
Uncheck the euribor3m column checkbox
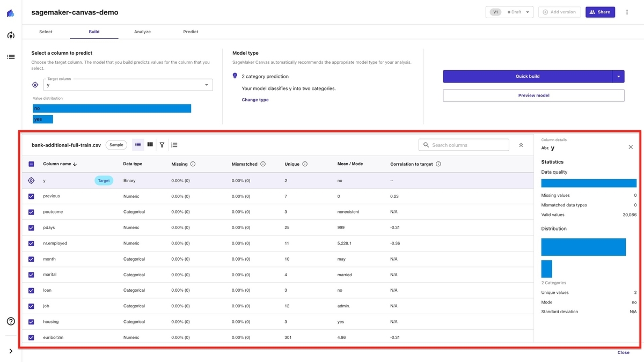tap(31, 337)
